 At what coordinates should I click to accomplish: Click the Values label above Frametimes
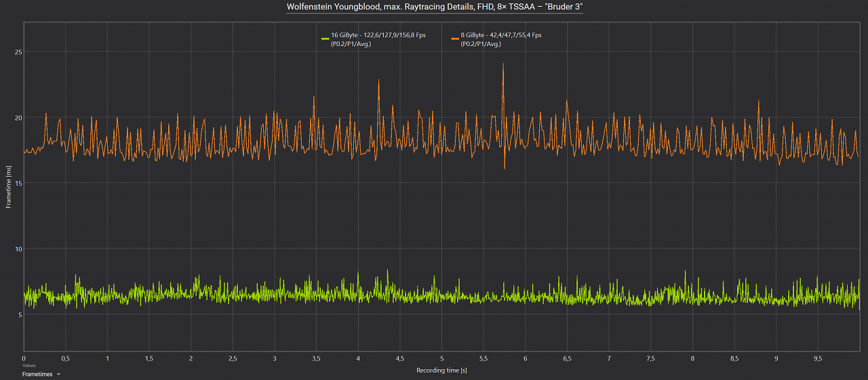[28, 366]
